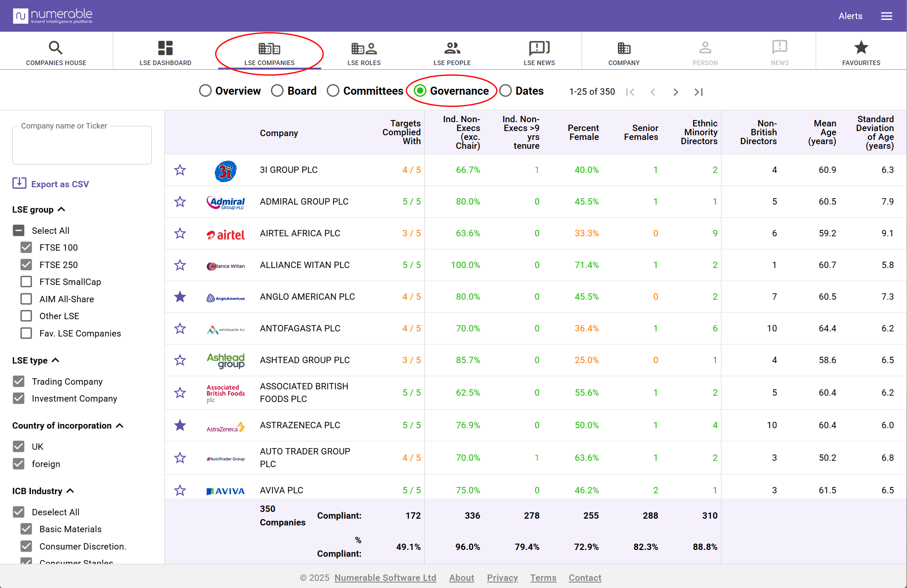Image resolution: width=907 pixels, height=588 pixels.
Task: Go to next page arrow
Action: [x=675, y=92]
